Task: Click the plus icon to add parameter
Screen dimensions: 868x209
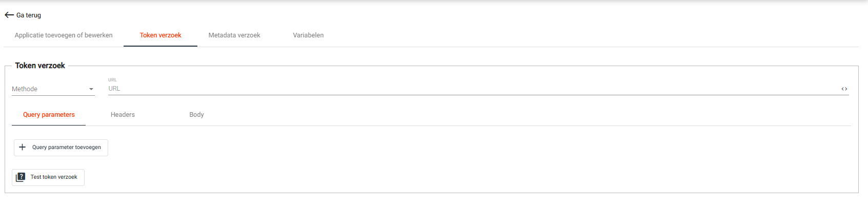Action: (x=22, y=148)
